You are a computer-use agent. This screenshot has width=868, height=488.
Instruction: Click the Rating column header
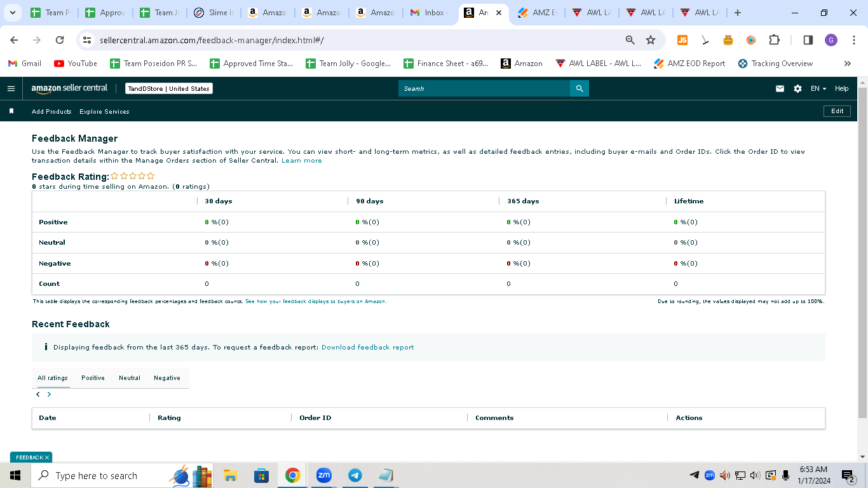169,418
